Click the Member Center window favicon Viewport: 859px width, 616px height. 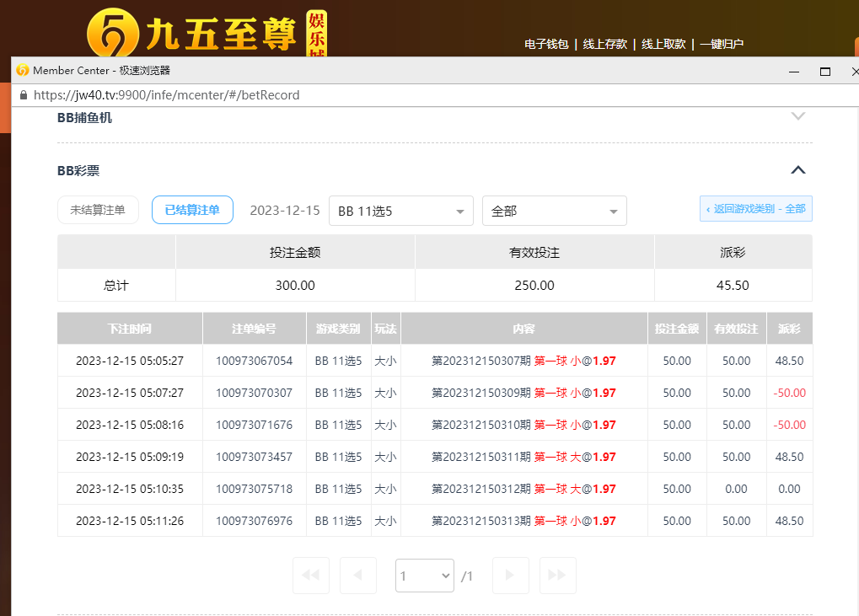click(23, 71)
